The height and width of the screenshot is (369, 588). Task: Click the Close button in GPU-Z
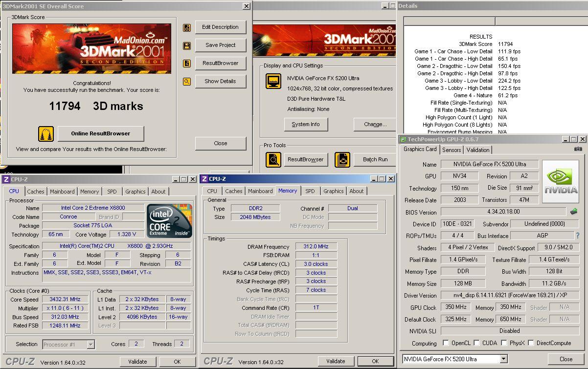[x=566, y=359]
